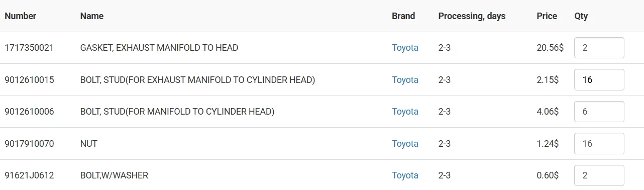Focus quantity field in NUT row
The image size is (644, 190).
pyautogui.click(x=599, y=144)
